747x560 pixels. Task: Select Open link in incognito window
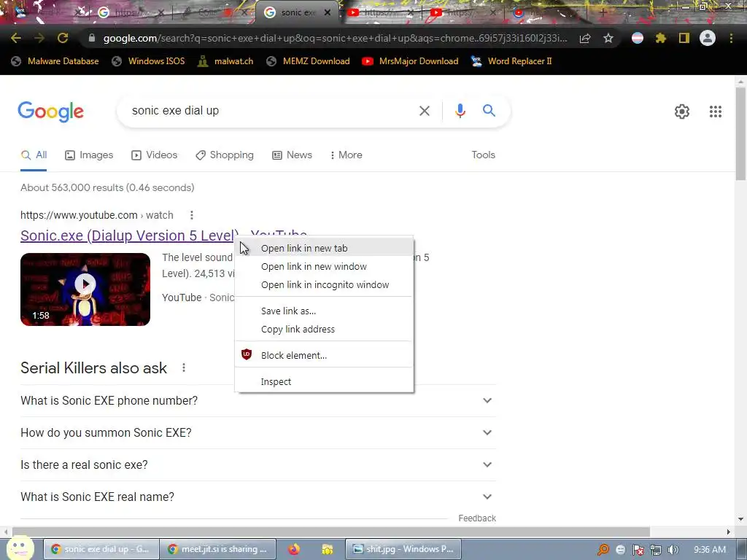(x=325, y=285)
